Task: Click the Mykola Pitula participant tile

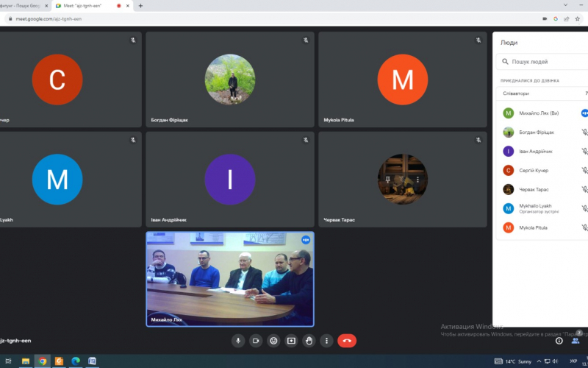Action: pos(402,79)
